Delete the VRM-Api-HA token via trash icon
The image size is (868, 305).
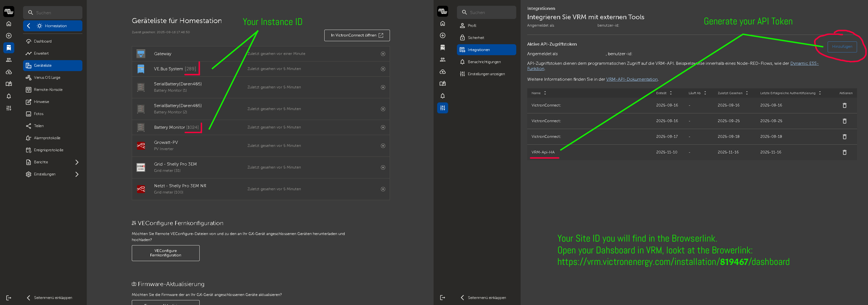click(x=844, y=152)
